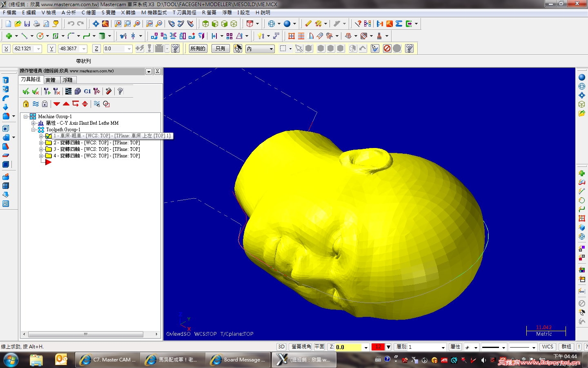
Task: Click the 螢幕視角 button in status bar
Action: [x=301, y=347]
